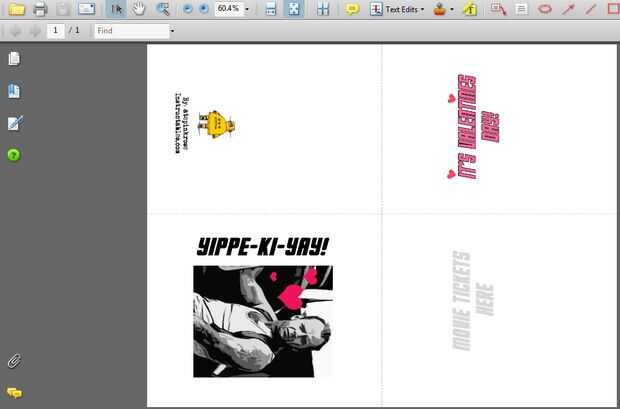The width and height of the screenshot is (620, 409).
Task: Click the current page number field
Action: (x=56, y=30)
